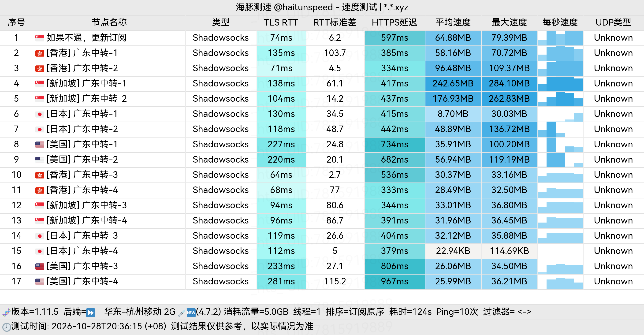Click the blue NEW badge icon
The height and width of the screenshot is (335, 644).
tap(191, 313)
